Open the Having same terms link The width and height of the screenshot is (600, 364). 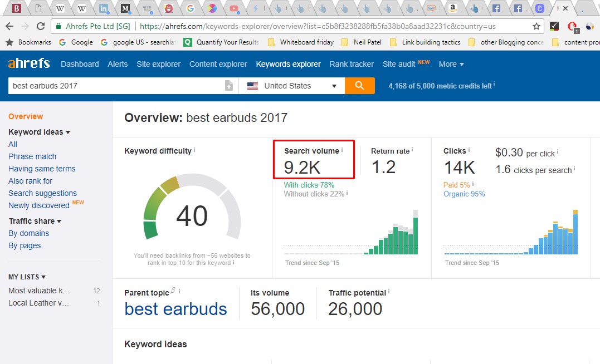[x=42, y=169]
